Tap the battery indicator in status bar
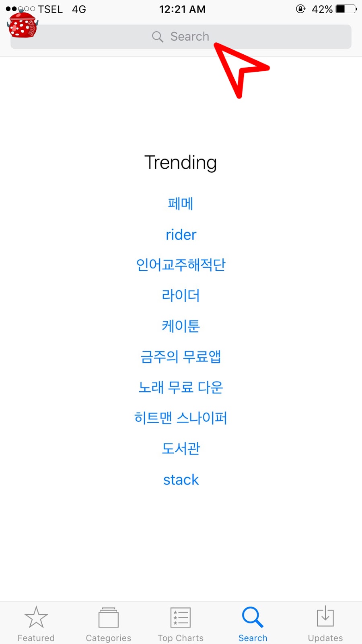362x644 pixels. pos(346,9)
